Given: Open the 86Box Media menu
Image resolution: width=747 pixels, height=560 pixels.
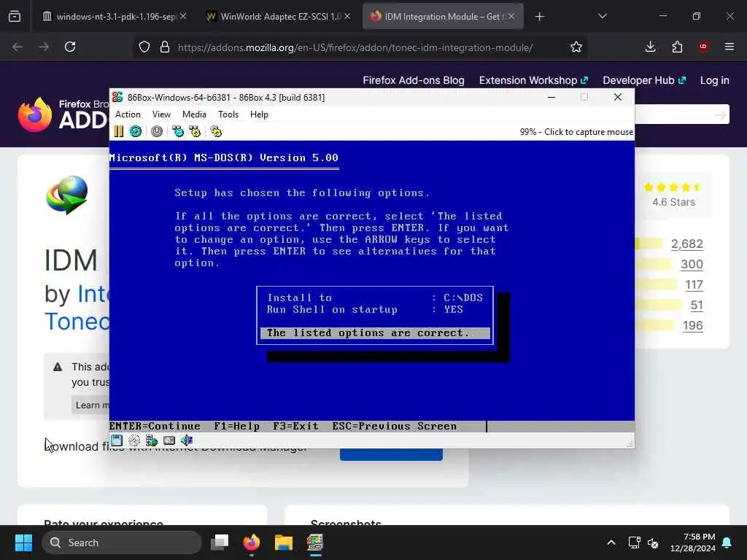Looking at the screenshot, I should coord(194,114).
